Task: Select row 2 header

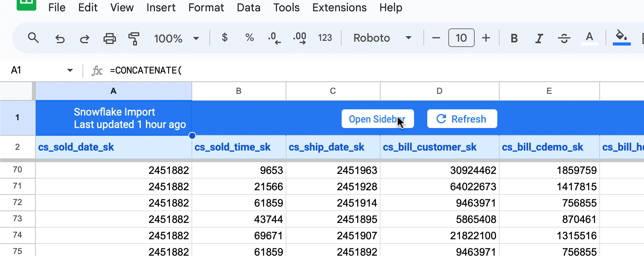Action: (18, 147)
